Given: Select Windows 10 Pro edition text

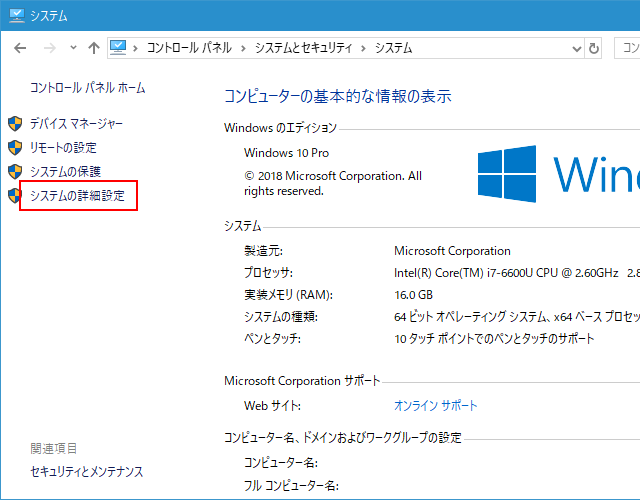Looking at the screenshot, I should pyautogui.click(x=287, y=153).
